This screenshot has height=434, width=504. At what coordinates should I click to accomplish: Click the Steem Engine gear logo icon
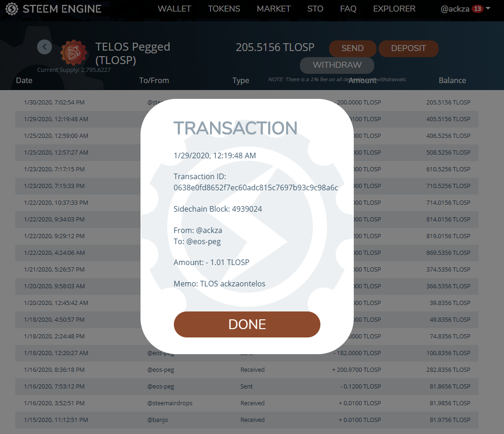[12, 9]
